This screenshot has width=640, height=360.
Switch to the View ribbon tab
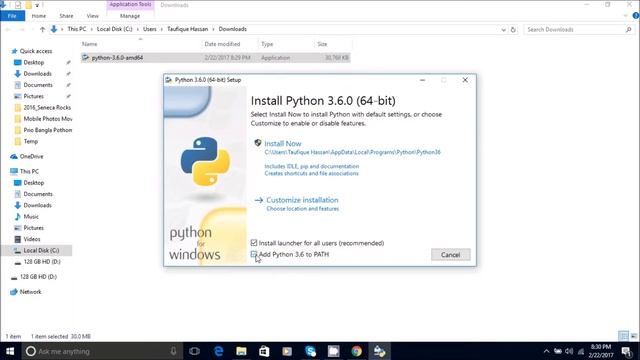93,16
